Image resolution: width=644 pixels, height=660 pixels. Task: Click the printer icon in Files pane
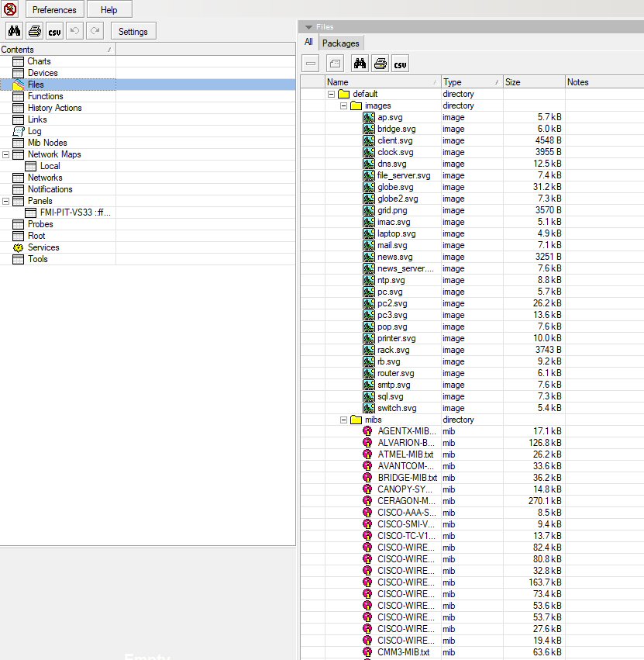click(x=381, y=64)
